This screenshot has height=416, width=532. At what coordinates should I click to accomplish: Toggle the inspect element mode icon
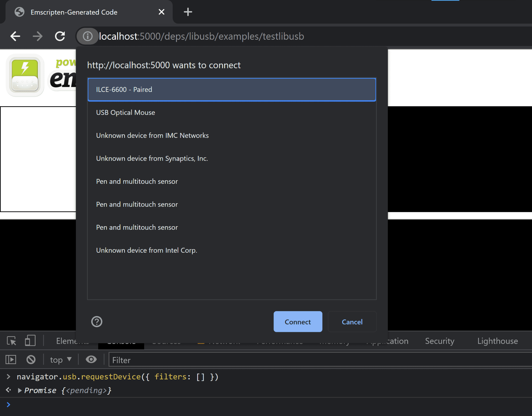point(12,341)
